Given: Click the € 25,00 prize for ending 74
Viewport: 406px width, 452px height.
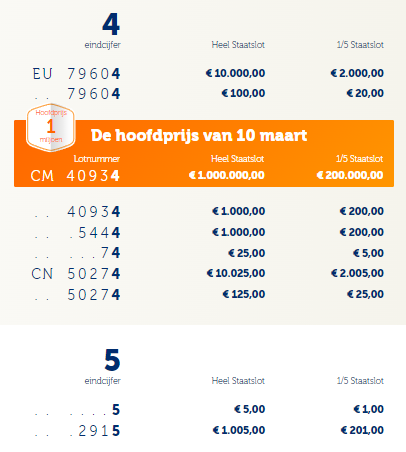Looking at the screenshot, I should pos(247,253).
